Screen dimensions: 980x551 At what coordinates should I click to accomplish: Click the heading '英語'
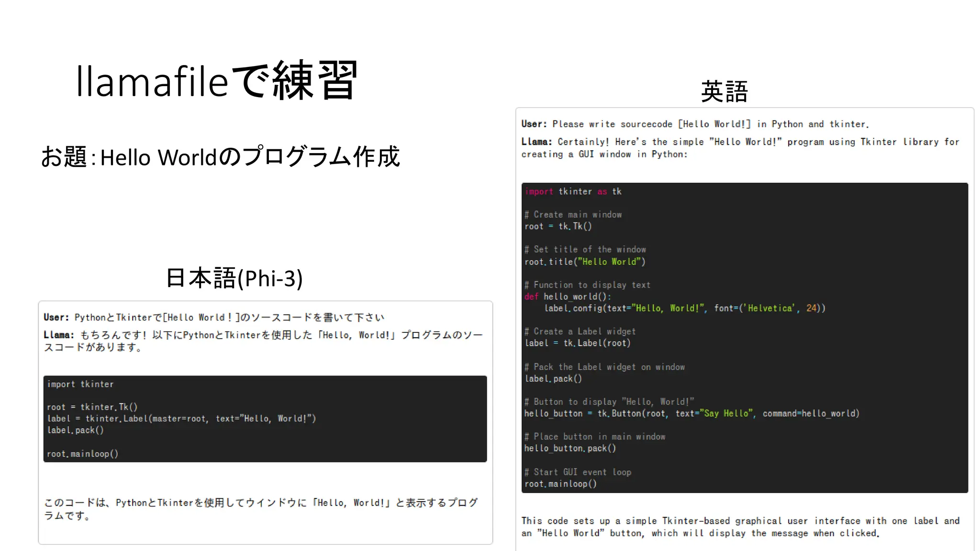(x=724, y=91)
